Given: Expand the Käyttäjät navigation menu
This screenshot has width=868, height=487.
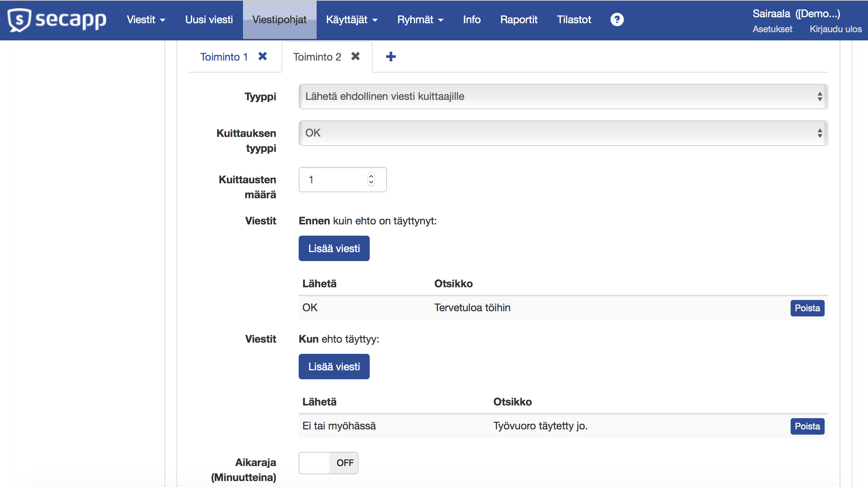Looking at the screenshot, I should [351, 19].
